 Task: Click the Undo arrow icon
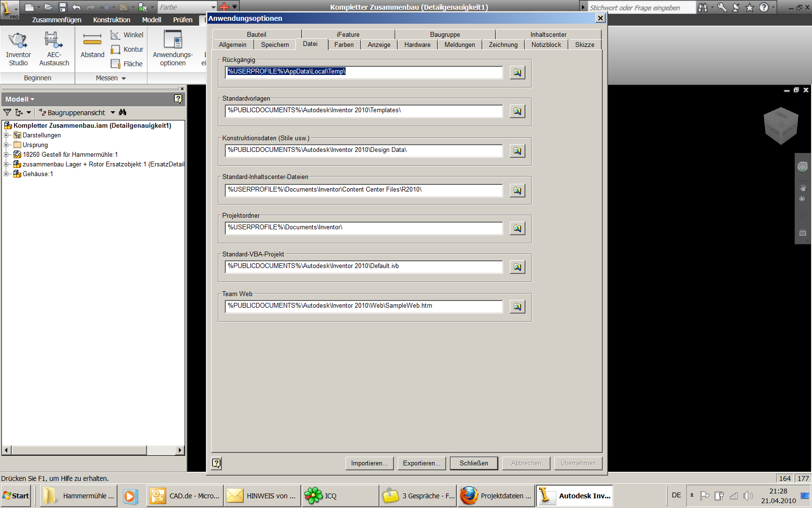pyautogui.click(x=76, y=7)
